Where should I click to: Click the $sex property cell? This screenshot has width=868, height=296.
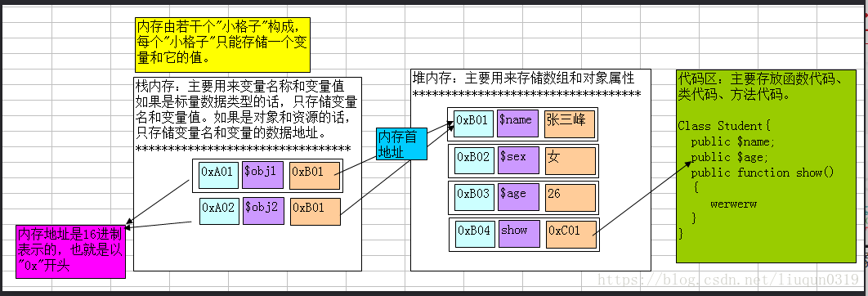[x=519, y=161]
